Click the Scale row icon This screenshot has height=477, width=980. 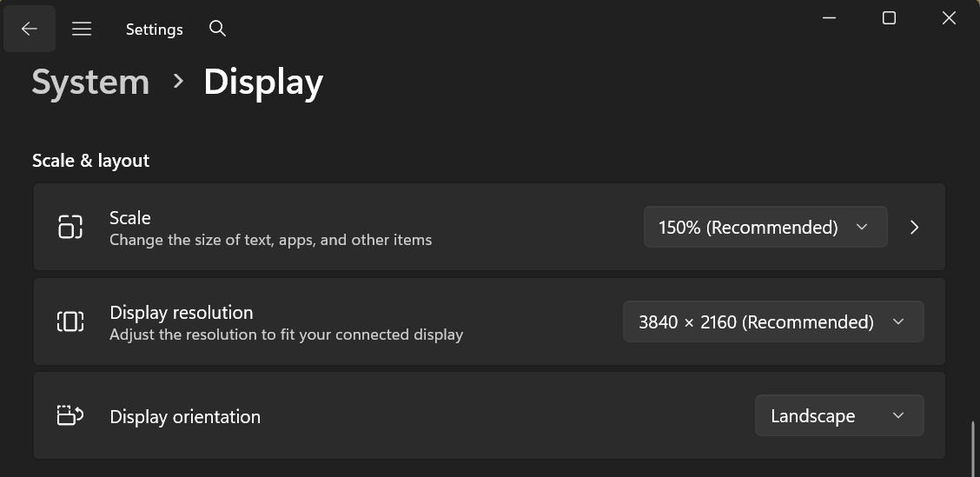coord(70,226)
